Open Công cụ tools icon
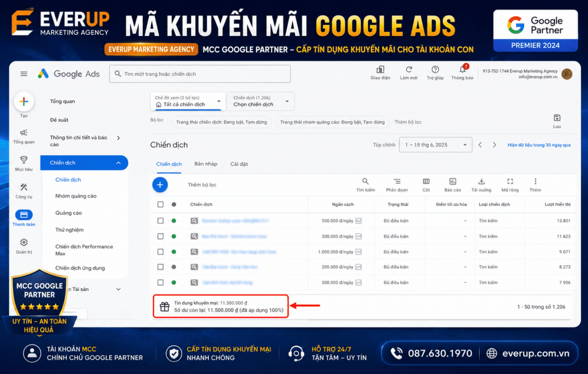588x374 pixels. click(24, 187)
